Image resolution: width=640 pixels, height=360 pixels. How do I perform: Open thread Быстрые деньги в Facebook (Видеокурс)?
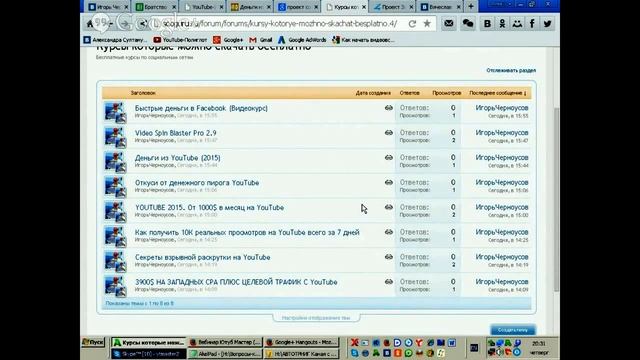point(201,108)
